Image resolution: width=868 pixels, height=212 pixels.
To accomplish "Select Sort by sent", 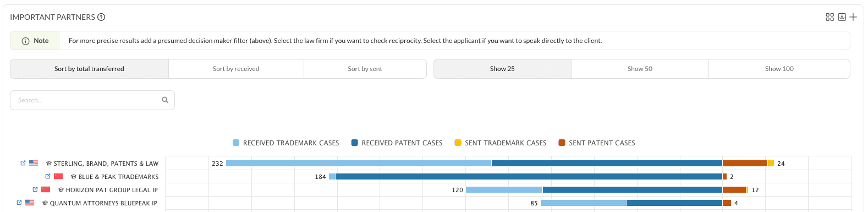I will click(x=365, y=69).
